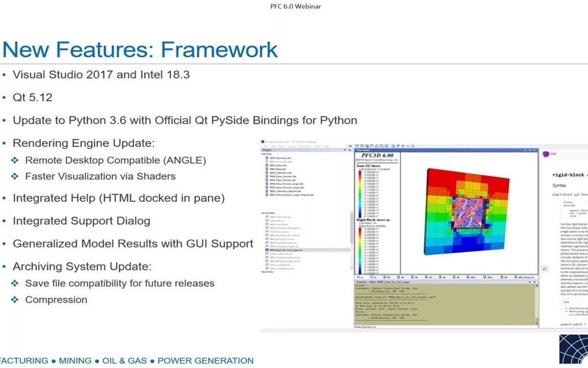This screenshot has width=588, height=368.
Task: Close the Console pane
Action: [535, 282]
